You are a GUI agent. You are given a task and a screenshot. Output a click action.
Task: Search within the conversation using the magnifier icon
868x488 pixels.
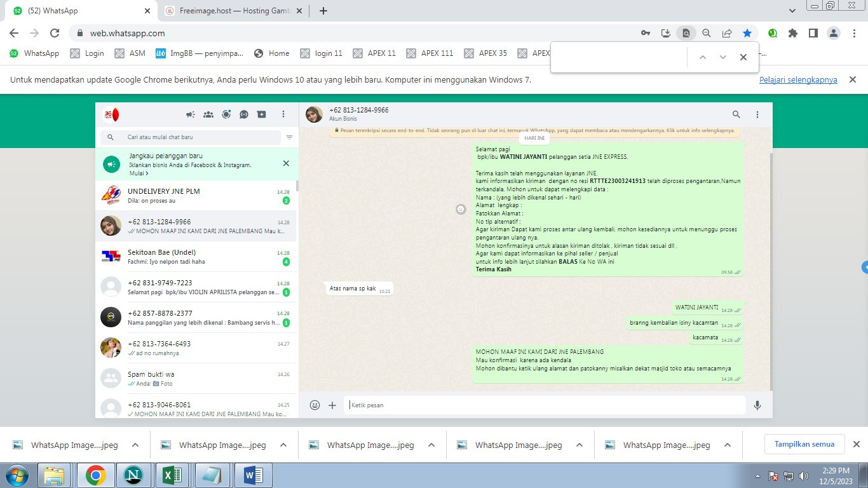pyautogui.click(x=736, y=114)
